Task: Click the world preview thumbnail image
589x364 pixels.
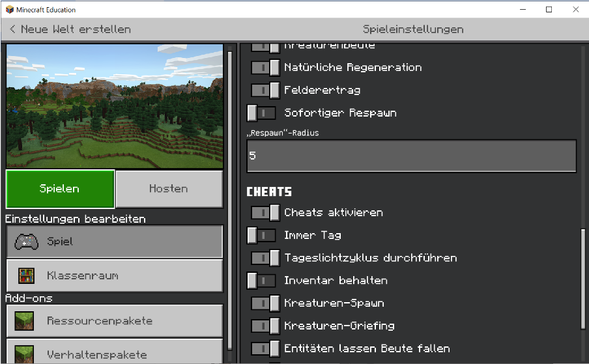Action: coord(115,107)
